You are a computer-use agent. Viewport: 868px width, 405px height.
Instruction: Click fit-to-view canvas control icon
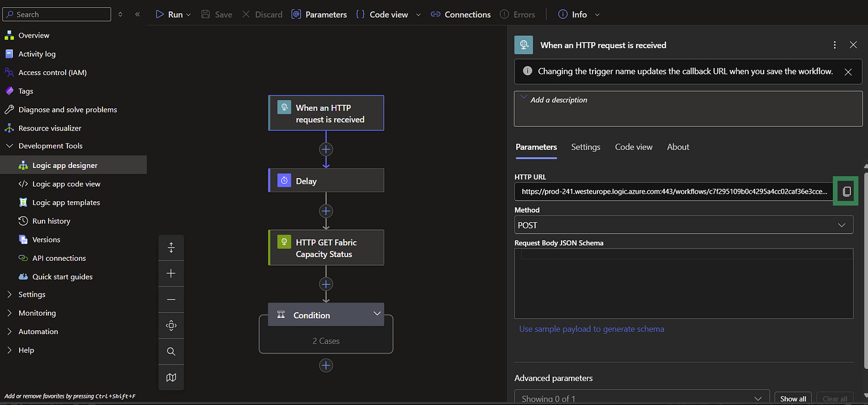pos(171,325)
